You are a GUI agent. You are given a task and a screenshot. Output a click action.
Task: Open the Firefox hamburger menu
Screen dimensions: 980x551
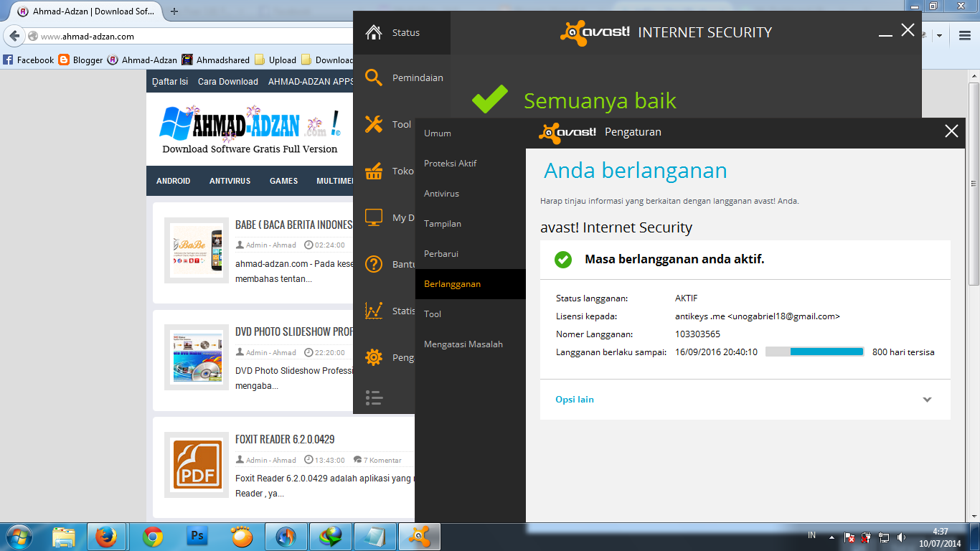[964, 35]
